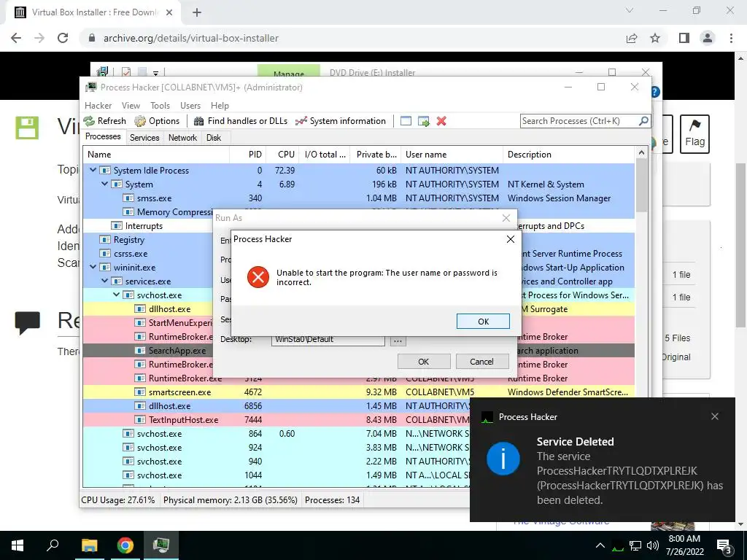Open Options from the Process Hacker toolbar
Image resolution: width=747 pixels, height=560 pixels.
coord(158,121)
